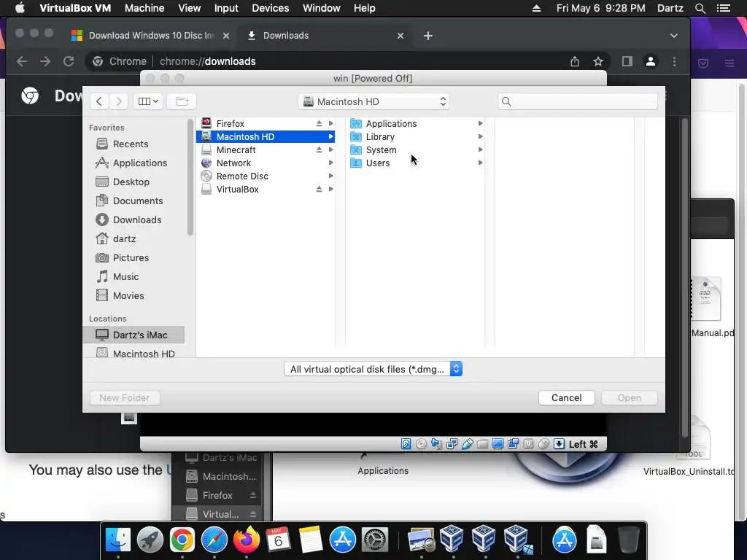Expand the System folder arrow
The image size is (747, 560).
480,149
